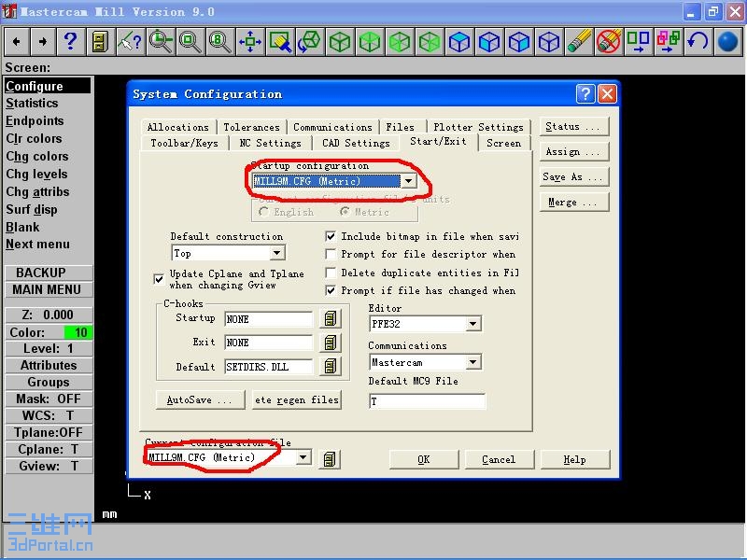Click MAIN MENU in the side panel
The width and height of the screenshot is (747, 560).
47,289
